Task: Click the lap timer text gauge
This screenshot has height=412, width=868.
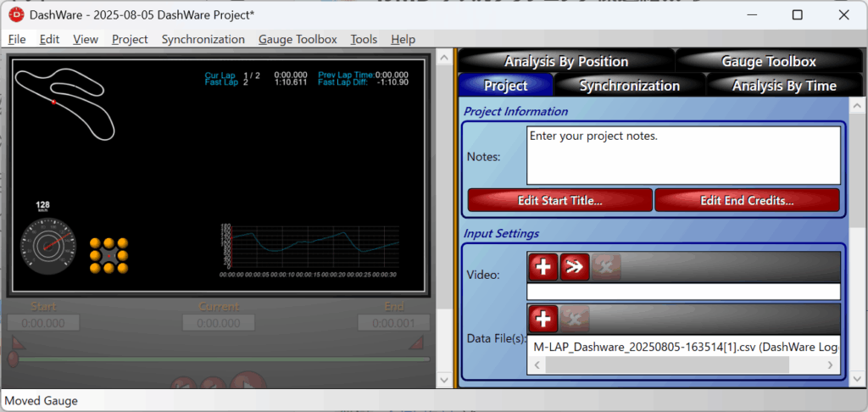Action: tap(307, 79)
